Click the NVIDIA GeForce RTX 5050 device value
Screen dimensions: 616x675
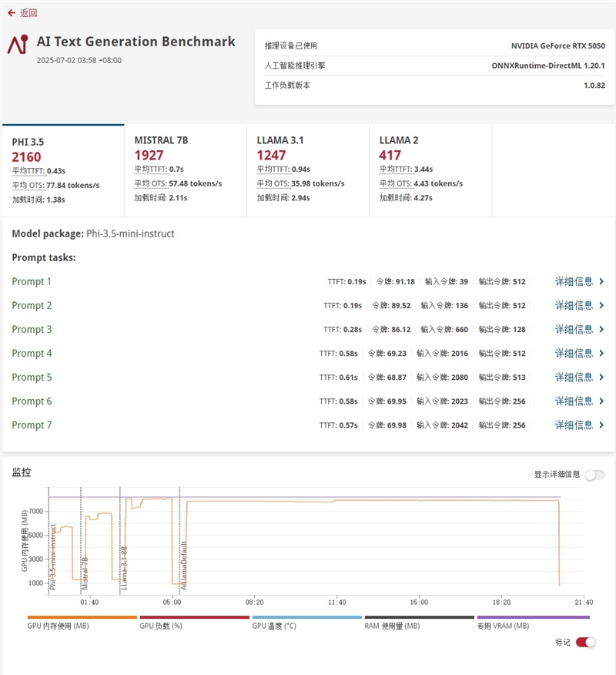click(558, 46)
